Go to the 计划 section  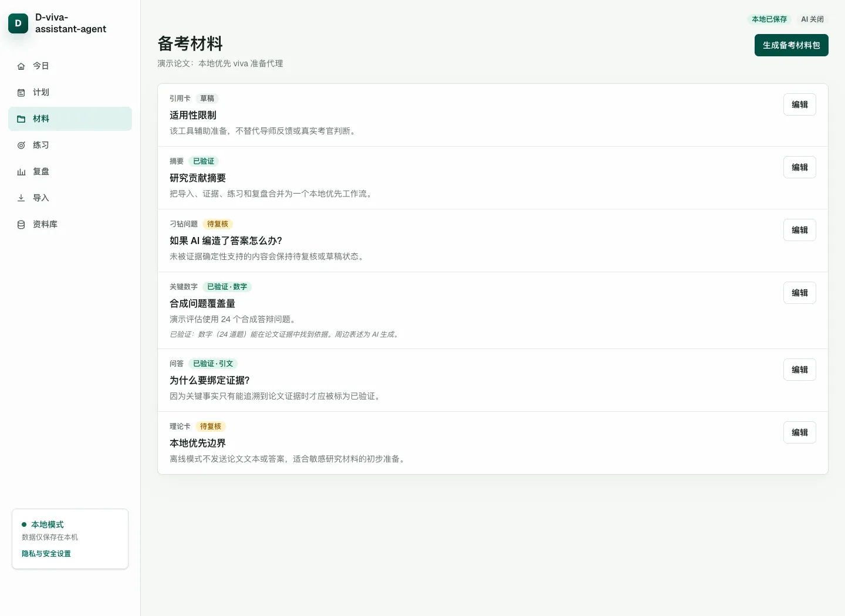(70, 92)
